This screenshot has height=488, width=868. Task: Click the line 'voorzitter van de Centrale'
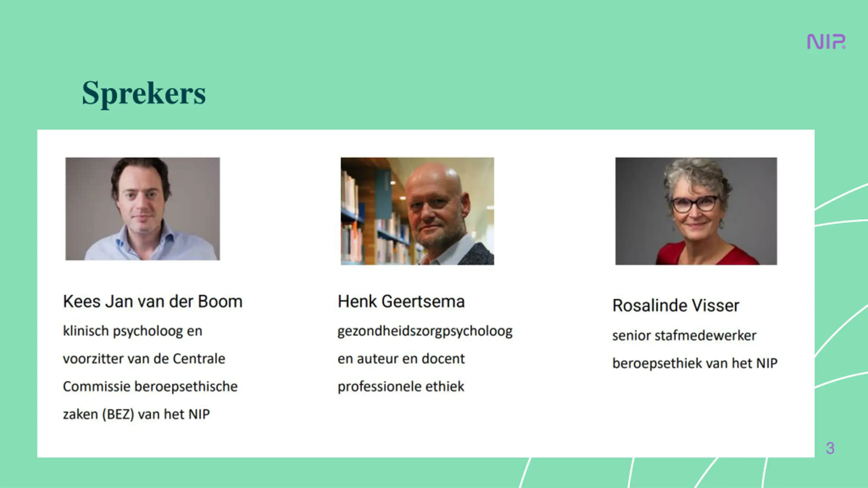[144, 359]
